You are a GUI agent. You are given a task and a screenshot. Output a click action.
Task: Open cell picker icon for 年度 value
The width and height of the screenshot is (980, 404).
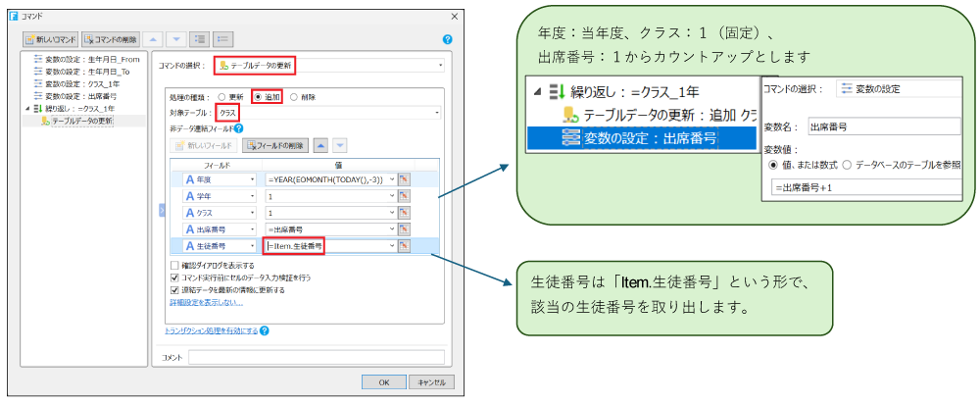(x=404, y=179)
